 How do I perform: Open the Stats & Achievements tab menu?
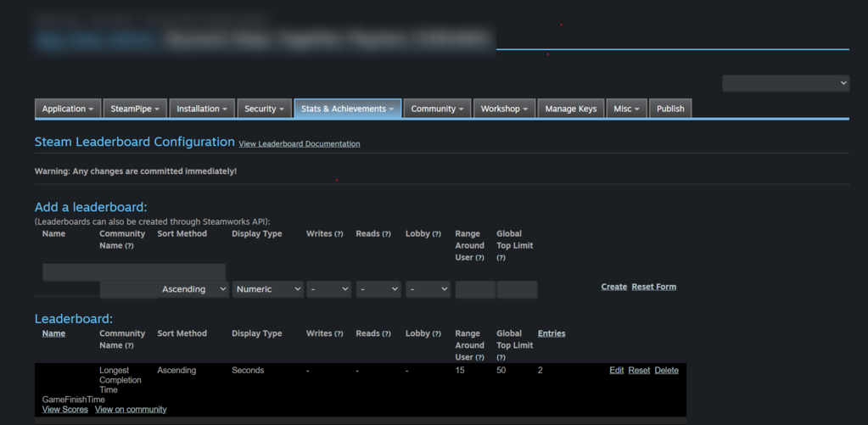coord(348,109)
